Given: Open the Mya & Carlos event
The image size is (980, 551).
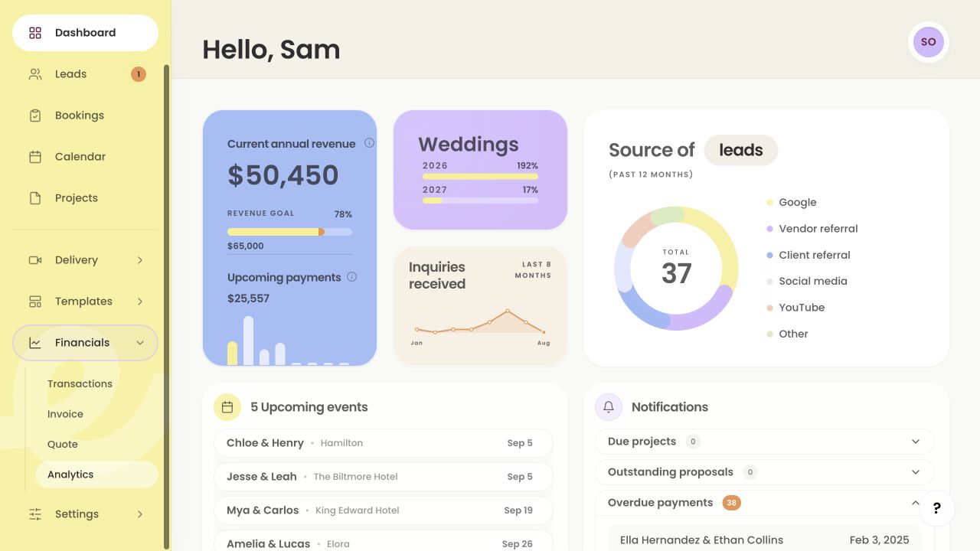Looking at the screenshot, I should pyautogui.click(x=383, y=510).
